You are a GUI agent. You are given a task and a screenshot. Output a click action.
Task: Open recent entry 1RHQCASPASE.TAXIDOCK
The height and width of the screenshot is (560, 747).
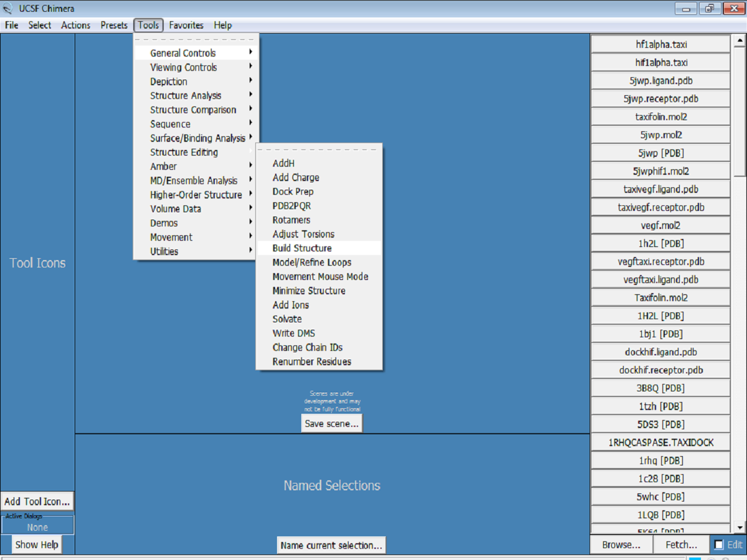click(x=660, y=442)
